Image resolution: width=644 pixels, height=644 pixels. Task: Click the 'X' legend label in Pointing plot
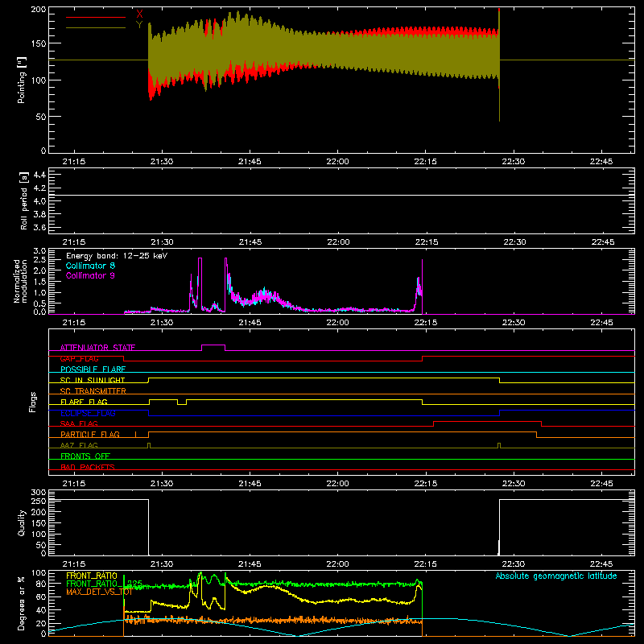(x=139, y=14)
